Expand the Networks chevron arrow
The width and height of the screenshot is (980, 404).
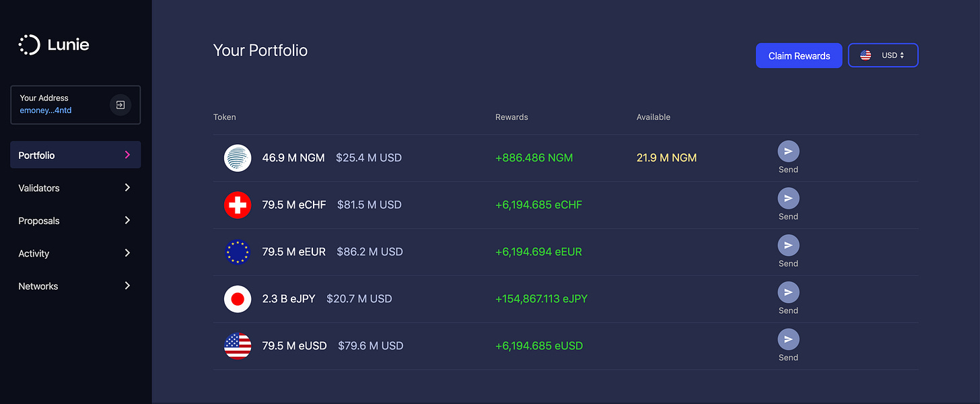(x=127, y=285)
